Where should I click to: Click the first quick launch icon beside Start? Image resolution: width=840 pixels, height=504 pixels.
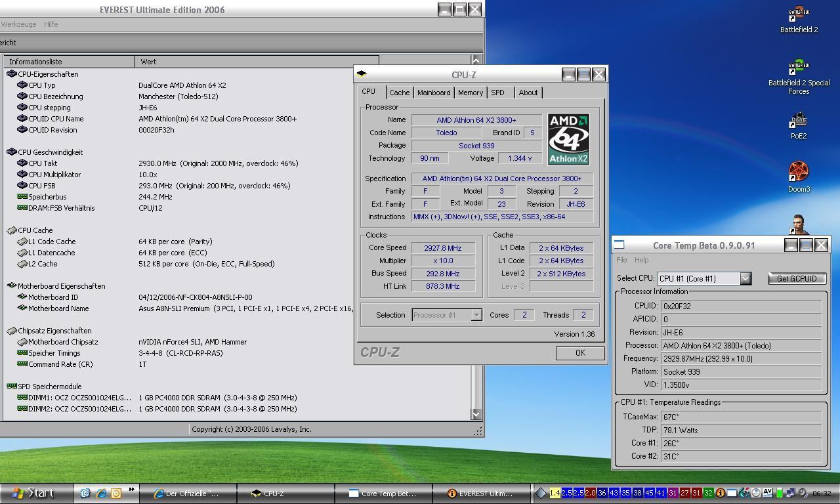point(85,493)
